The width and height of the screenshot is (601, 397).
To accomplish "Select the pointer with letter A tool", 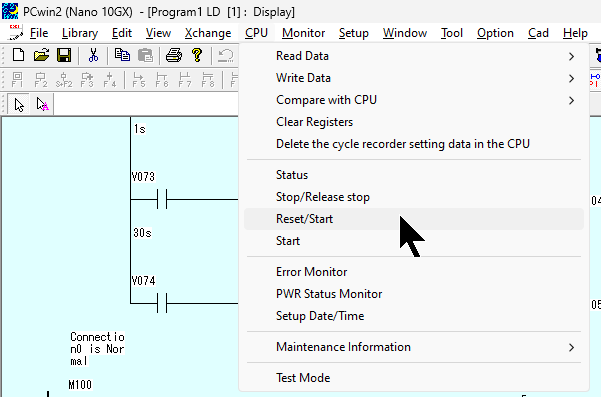I will (42, 104).
